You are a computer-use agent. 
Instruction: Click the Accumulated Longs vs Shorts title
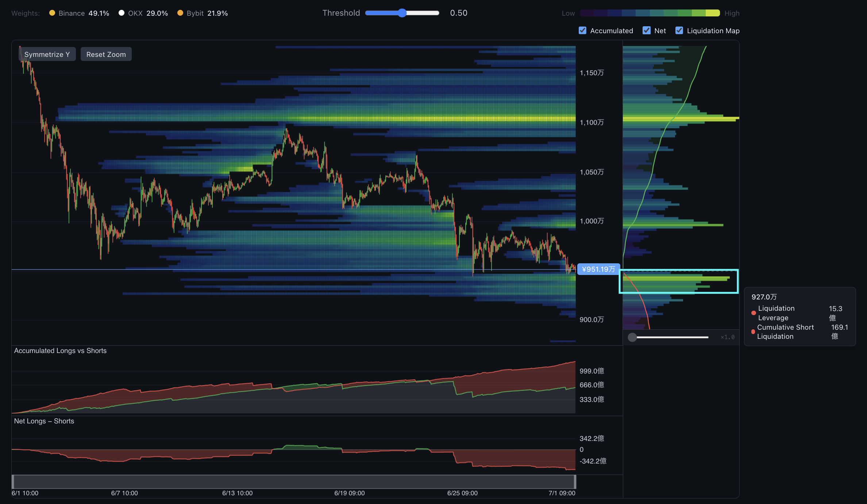[x=60, y=351]
